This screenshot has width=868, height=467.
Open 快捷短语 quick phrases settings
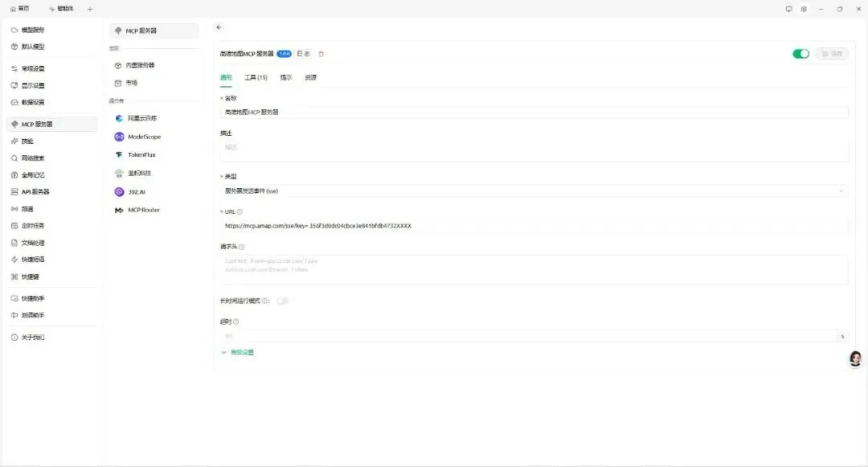point(53,260)
